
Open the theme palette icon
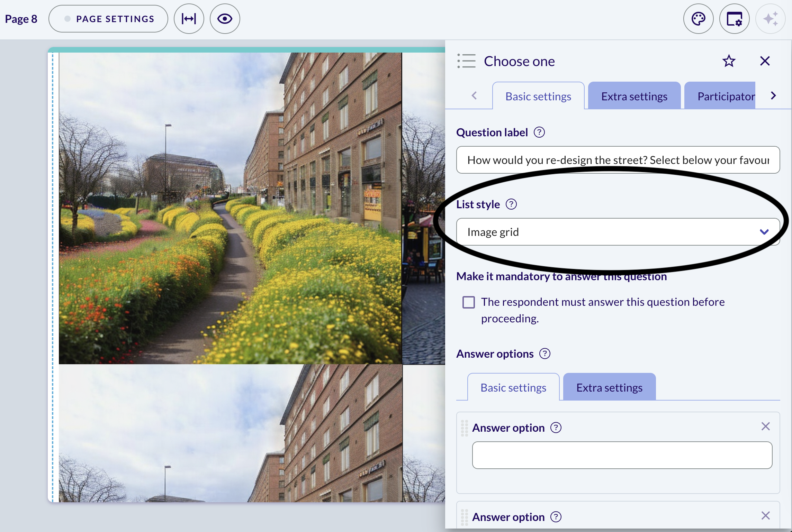699,19
